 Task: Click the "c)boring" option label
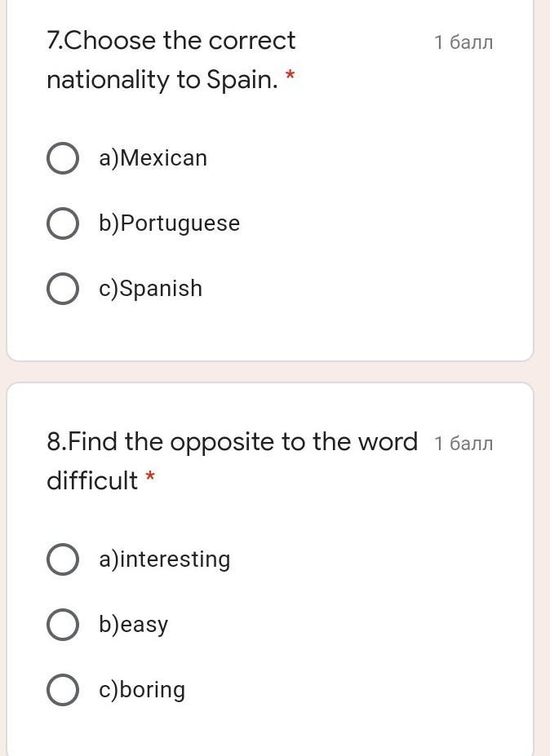tap(142, 690)
